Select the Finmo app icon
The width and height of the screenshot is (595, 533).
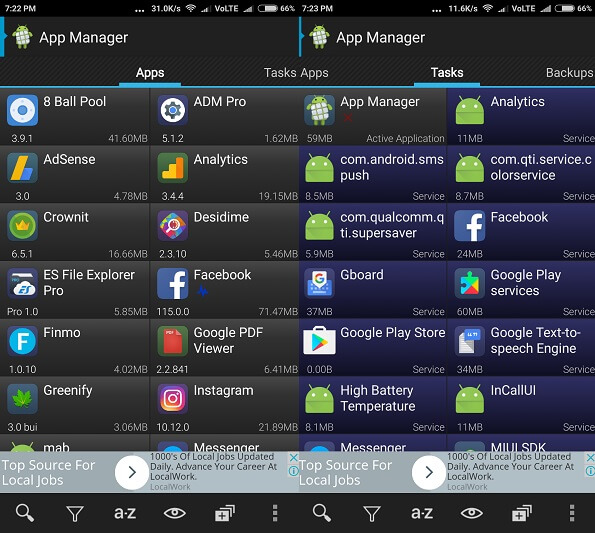click(22, 341)
